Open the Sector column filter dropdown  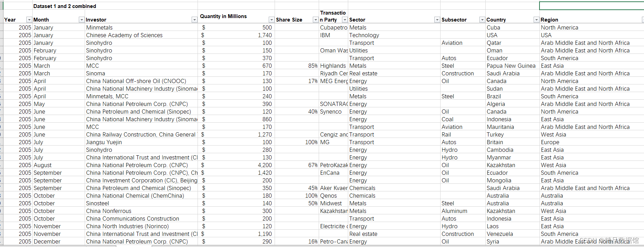pos(437,20)
